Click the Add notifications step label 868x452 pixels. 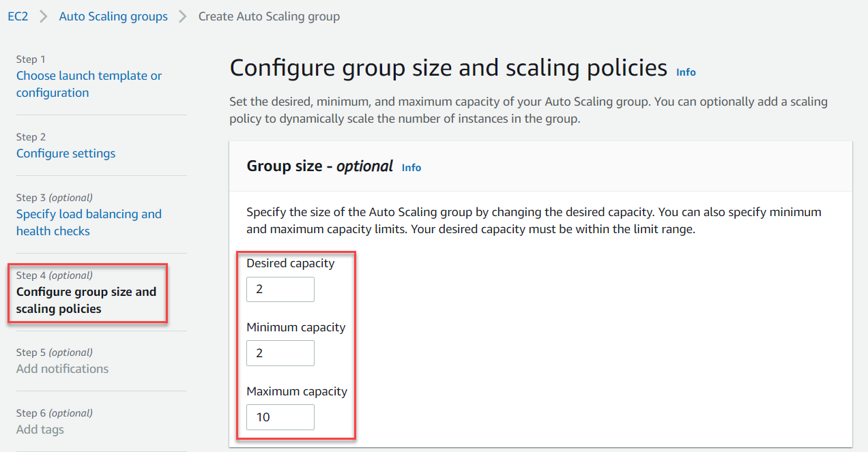62,369
